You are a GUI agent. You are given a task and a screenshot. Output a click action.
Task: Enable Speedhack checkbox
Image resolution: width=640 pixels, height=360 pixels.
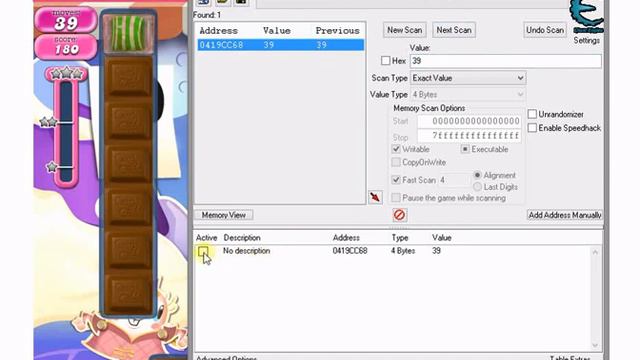pyautogui.click(x=532, y=128)
